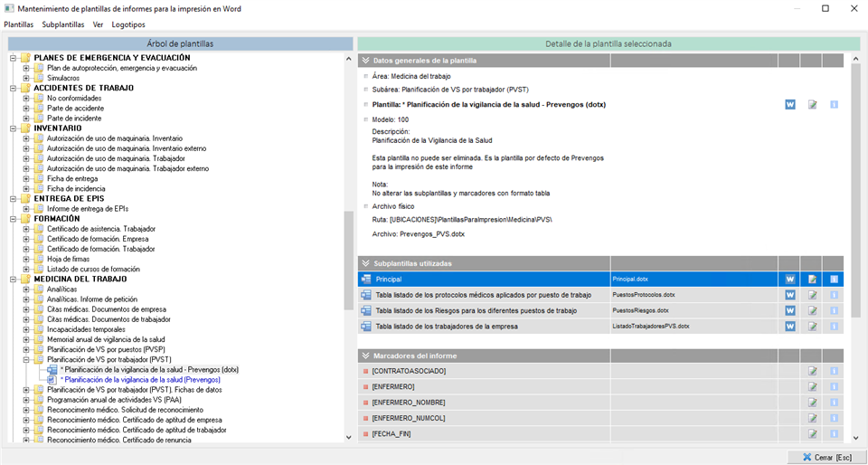Viewport: 868px width, 465px height.
Task: Edit the [CONTRATOASOCIADO] marker
Action: (812, 371)
